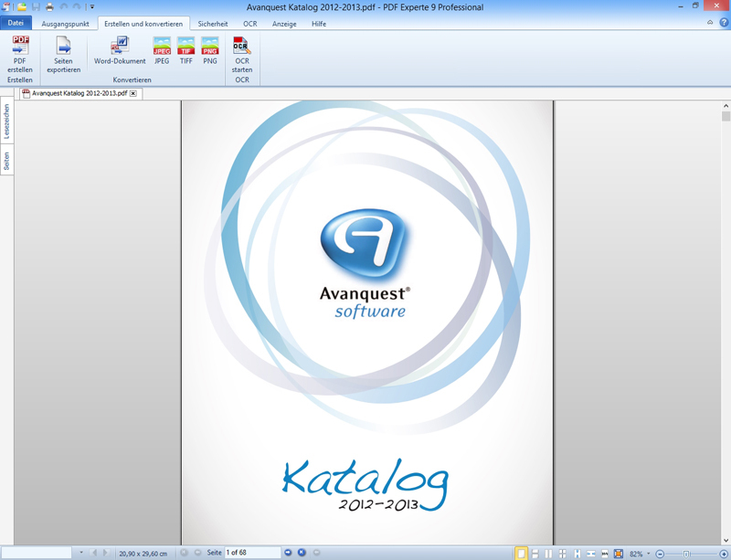Switch to the Ausgangspunkt tab
Screen dimensions: 731x560
(x=65, y=24)
